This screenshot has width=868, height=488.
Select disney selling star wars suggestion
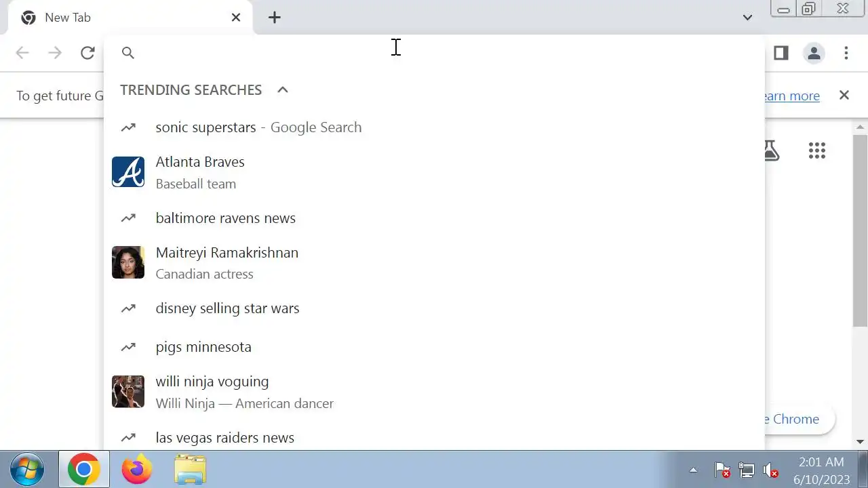point(434,308)
